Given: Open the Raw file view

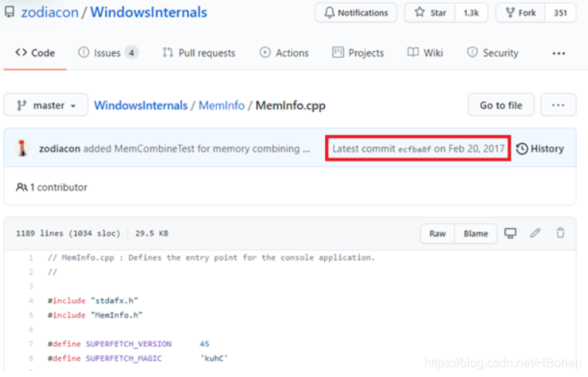Looking at the screenshot, I should coord(438,233).
